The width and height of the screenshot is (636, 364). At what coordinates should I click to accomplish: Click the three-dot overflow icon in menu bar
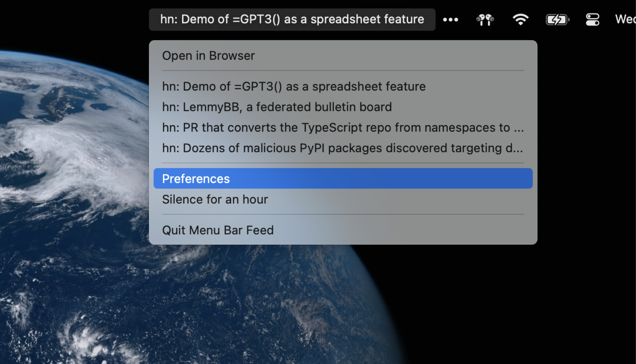(450, 20)
